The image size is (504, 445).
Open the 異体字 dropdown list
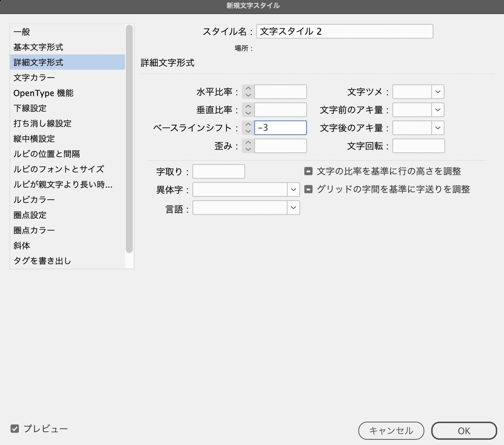tap(293, 189)
